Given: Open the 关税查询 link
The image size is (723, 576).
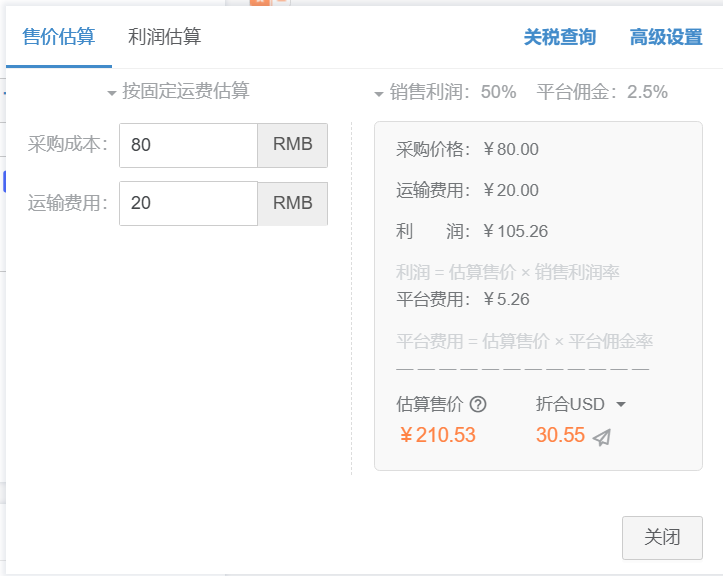Looking at the screenshot, I should tap(559, 38).
